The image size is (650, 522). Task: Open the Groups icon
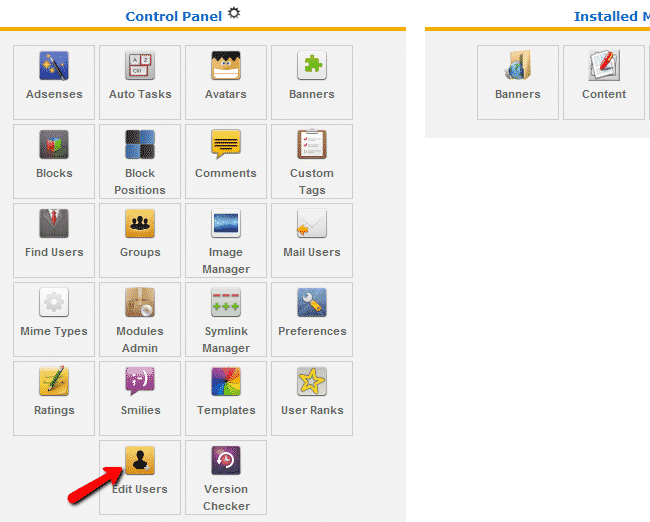coord(140,239)
